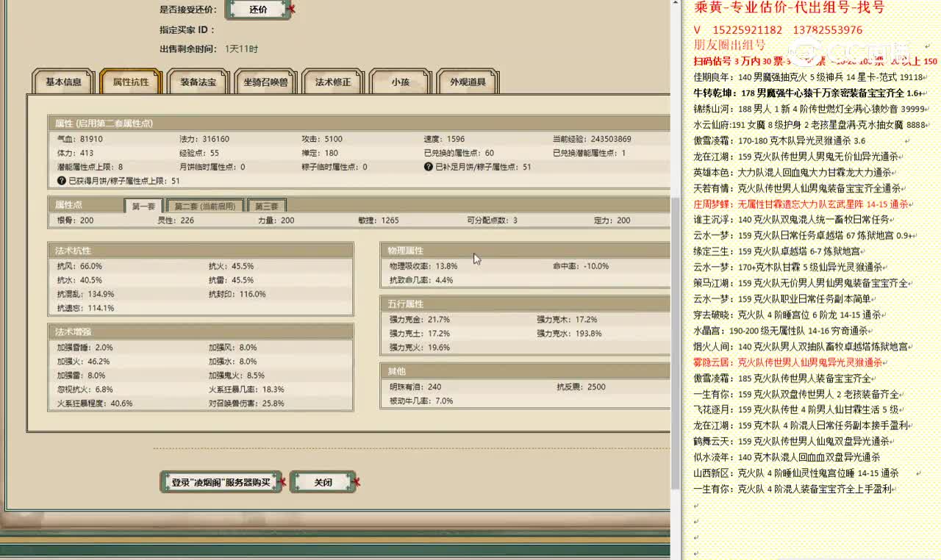Open the 坐骑召唤兽 tab
941x560 pixels.
(265, 82)
